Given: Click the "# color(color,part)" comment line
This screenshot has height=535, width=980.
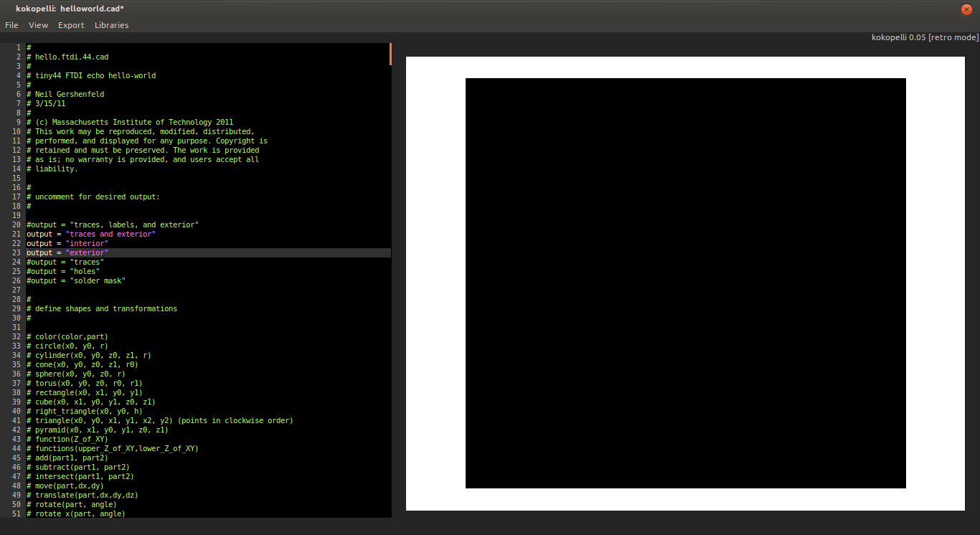Looking at the screenshot, I should click(x=67, y=336).
